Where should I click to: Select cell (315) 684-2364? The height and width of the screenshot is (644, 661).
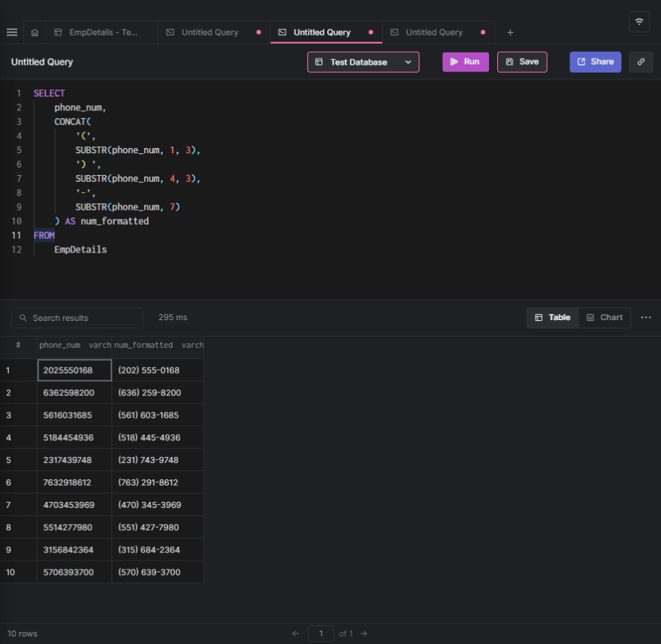158,549
